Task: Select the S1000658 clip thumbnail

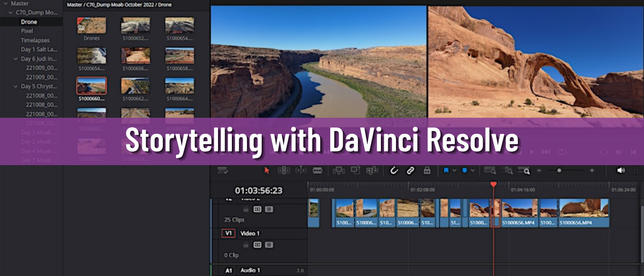Action: click(x=179, y=55)
